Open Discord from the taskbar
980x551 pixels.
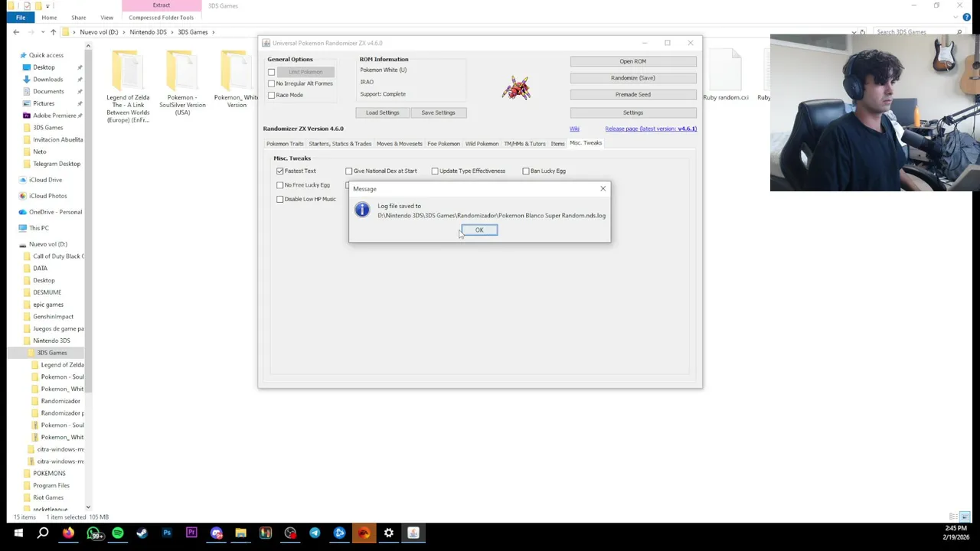(x=216, y=533)
